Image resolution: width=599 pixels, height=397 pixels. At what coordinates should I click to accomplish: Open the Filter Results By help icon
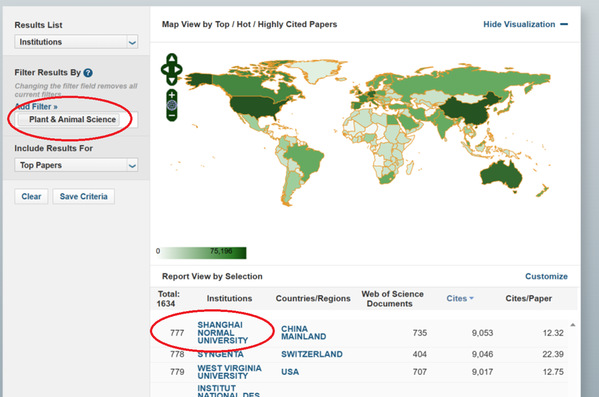point(88,73)
